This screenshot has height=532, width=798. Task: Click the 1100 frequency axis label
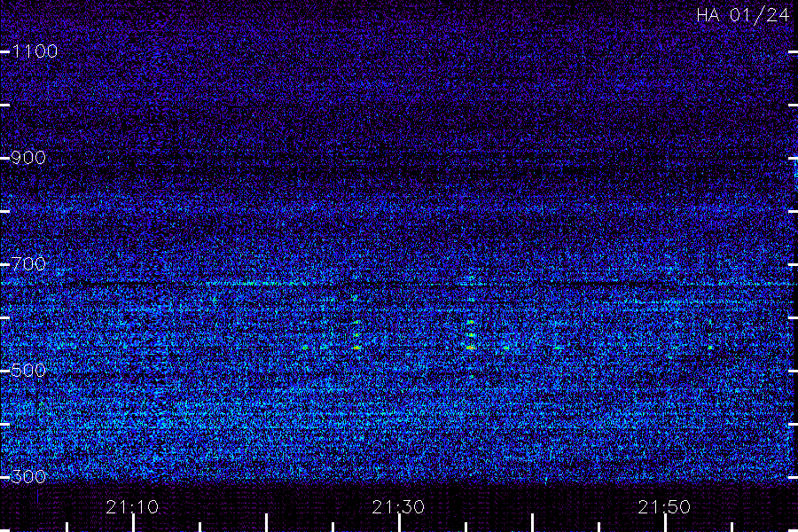(x=35, y=51)
